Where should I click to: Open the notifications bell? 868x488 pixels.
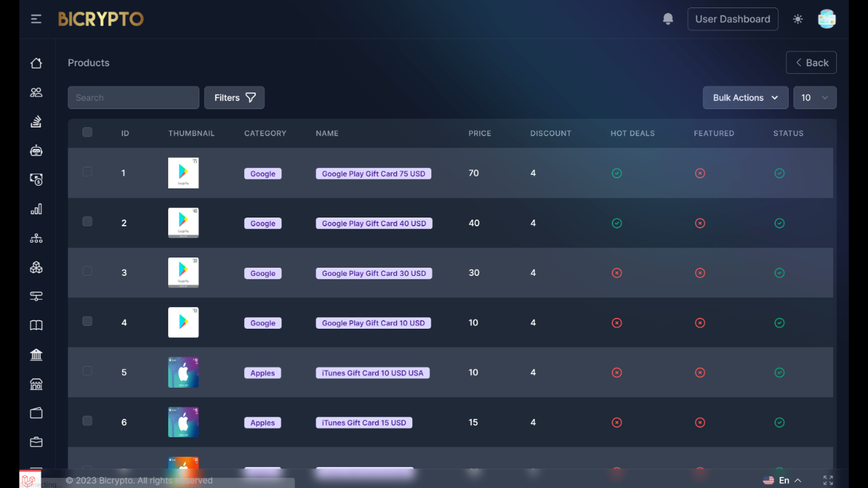[668, 19]
